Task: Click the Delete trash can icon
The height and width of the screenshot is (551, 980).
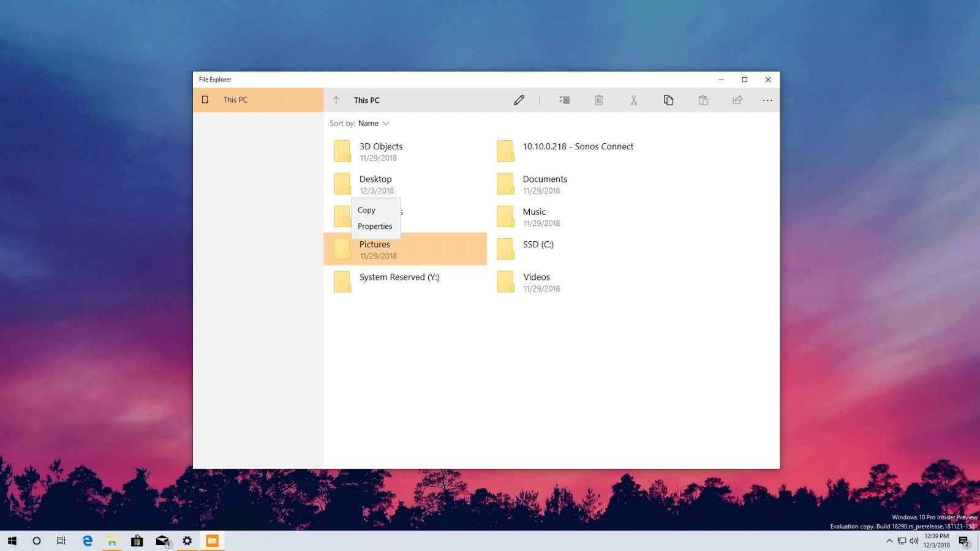Action: click(x=599, y=100)
